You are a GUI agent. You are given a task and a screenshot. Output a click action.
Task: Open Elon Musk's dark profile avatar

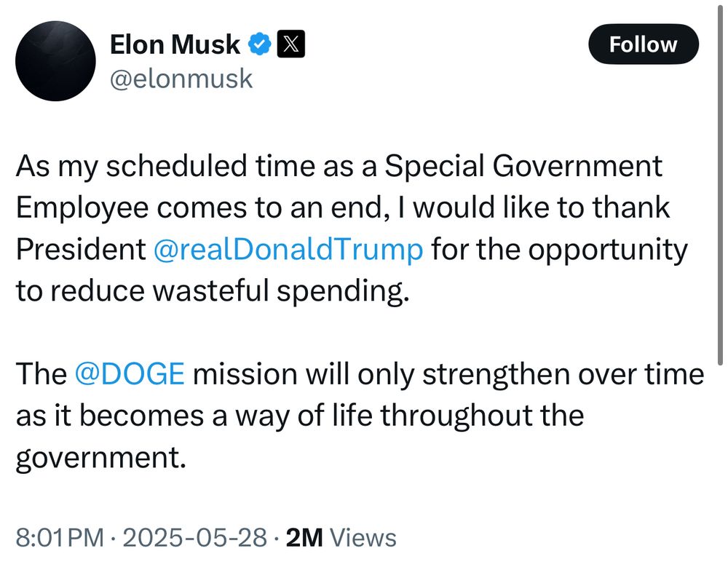55,61
